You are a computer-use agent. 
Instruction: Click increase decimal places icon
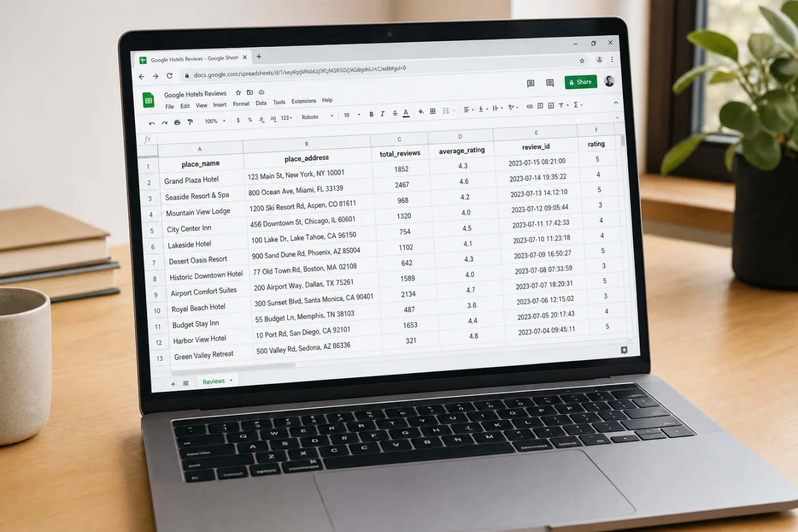point(273,119)
